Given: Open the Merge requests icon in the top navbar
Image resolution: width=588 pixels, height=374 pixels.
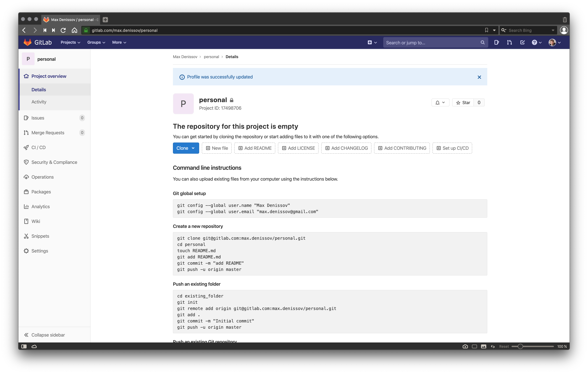Looking at the screenshot, I should point(509,43).
